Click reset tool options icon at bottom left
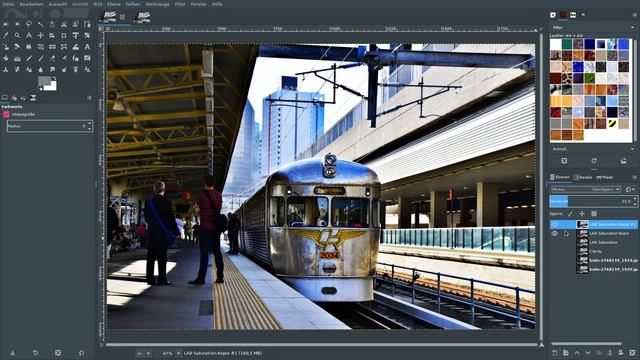Screen dimensions: 640x360 click(81, 353)
